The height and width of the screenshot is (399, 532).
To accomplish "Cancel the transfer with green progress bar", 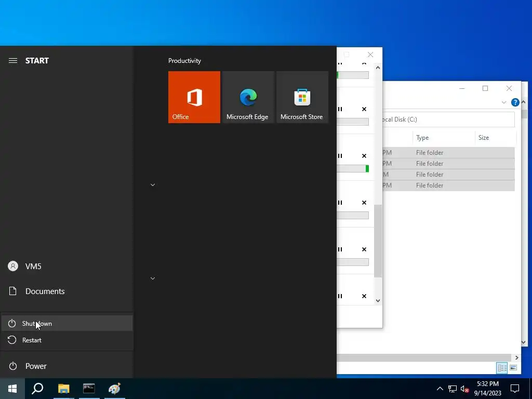I will pyautogui.click(x=364, y=156).
